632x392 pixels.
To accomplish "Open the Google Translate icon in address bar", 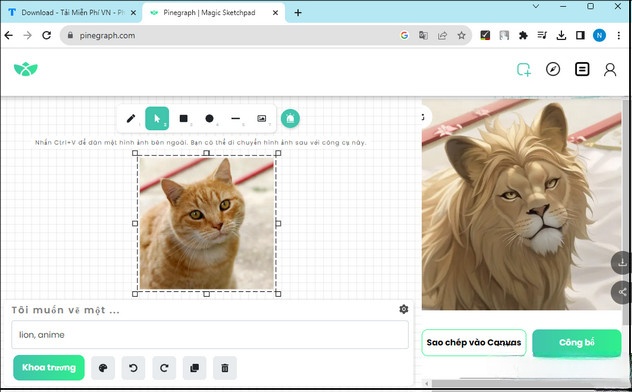I will [x=423, y=35].
